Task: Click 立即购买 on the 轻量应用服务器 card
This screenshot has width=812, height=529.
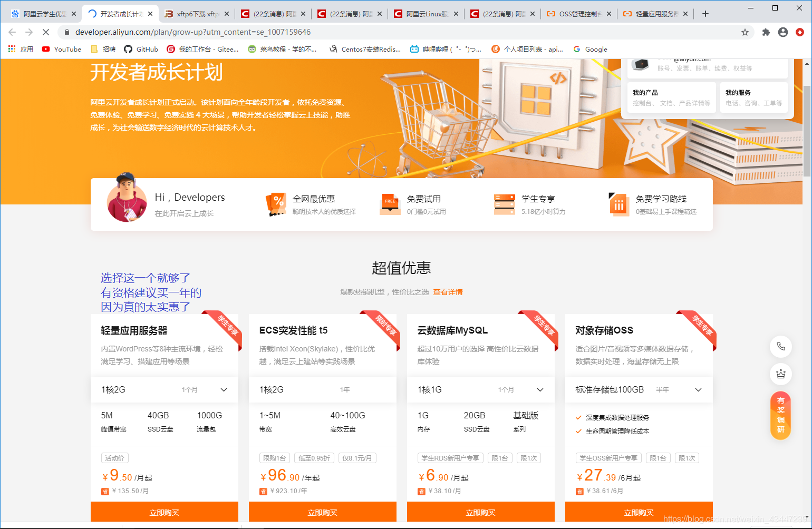Action: 165,512
